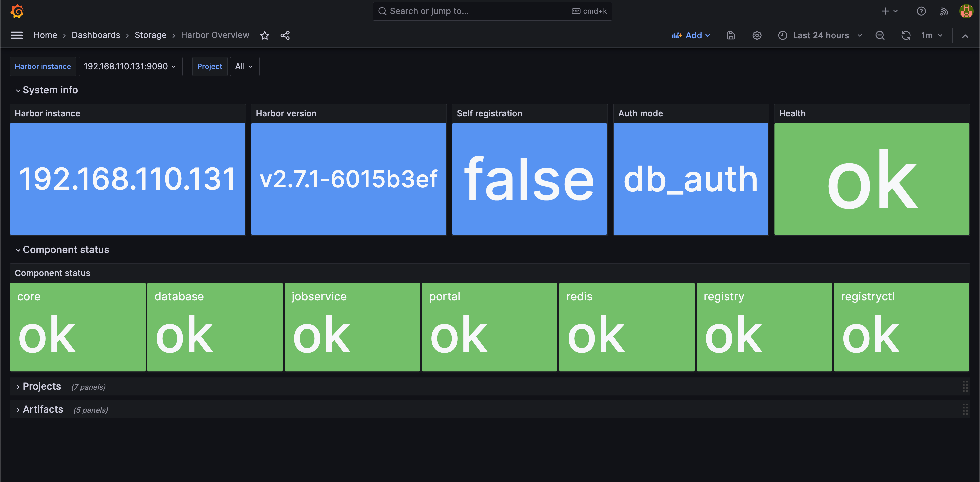This screenshot has height=482, width=980.
Task: Go to Dashboards breadcrumb
Action: pyautogui.click(x=96, y=35)
